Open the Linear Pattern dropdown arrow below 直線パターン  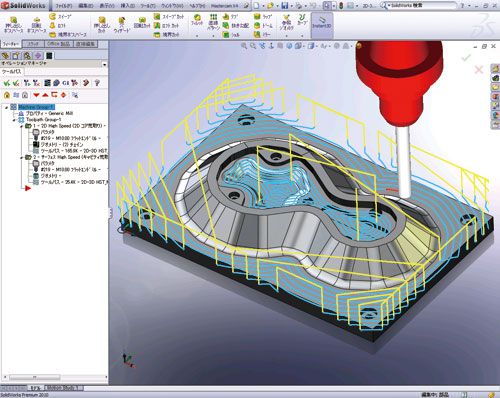(x=213, y=35)
